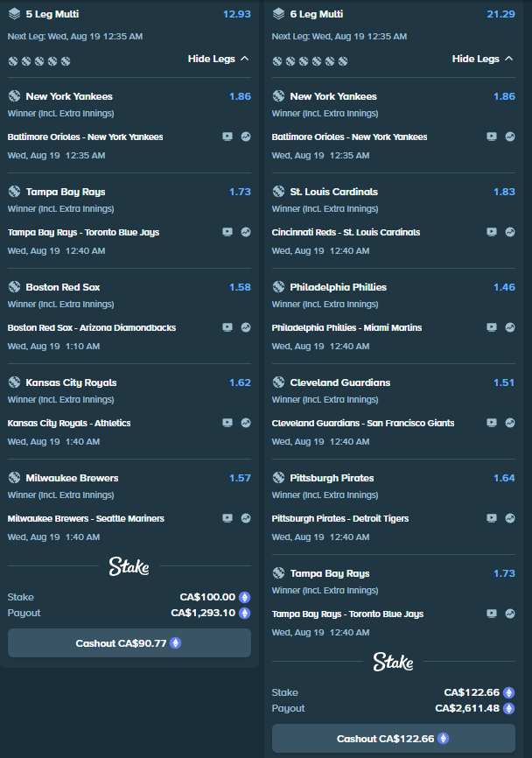Open live stream icon for Philadelphia Phillies - Miami Marlins

click(x=492, y=327)
